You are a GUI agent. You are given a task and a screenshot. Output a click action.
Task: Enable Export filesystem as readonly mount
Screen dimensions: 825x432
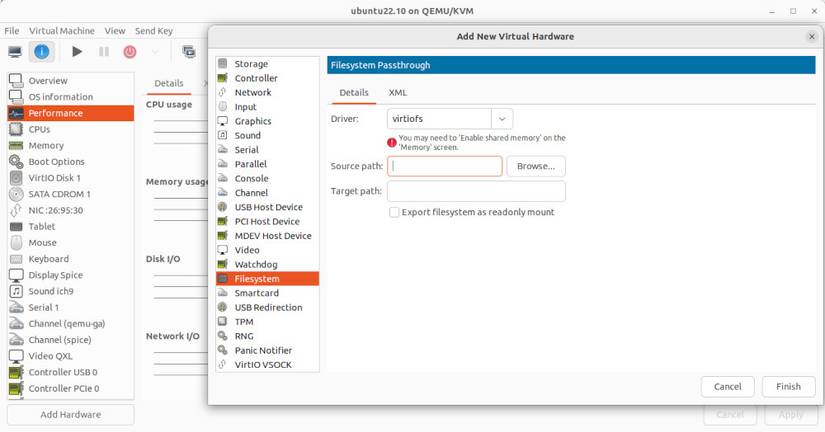[394, 213]
